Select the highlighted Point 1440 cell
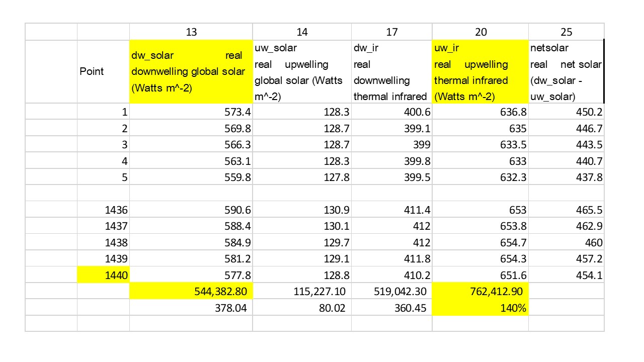 104,275
